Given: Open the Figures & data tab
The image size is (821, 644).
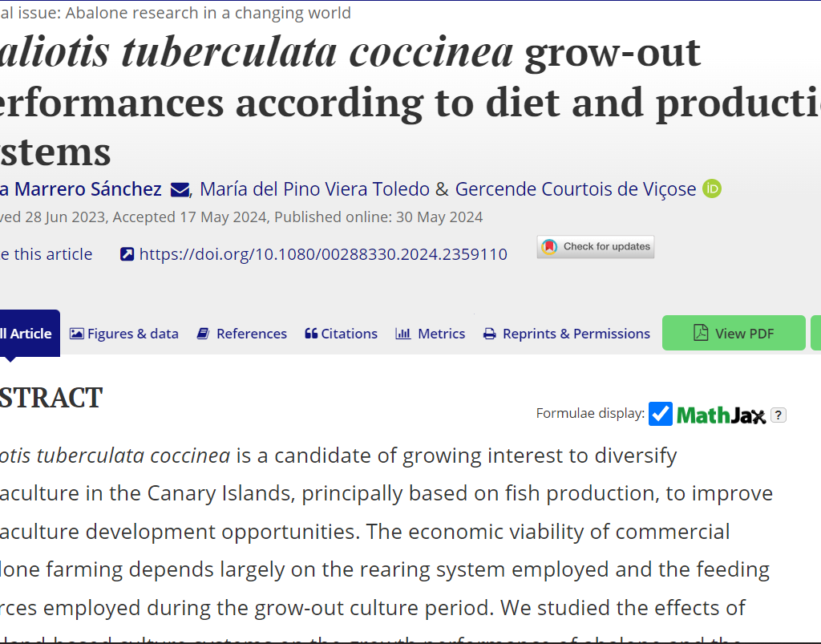Looking at the screenshot, I should coord(132,334).
